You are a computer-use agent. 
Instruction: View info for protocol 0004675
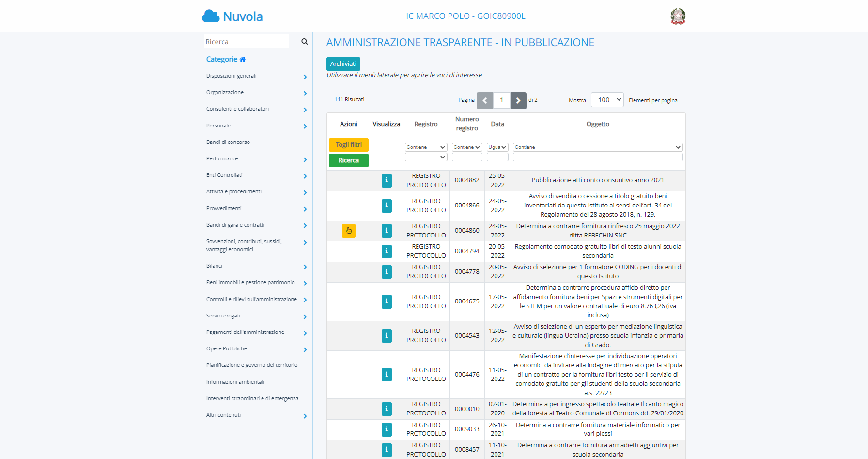tap(386, 301)
